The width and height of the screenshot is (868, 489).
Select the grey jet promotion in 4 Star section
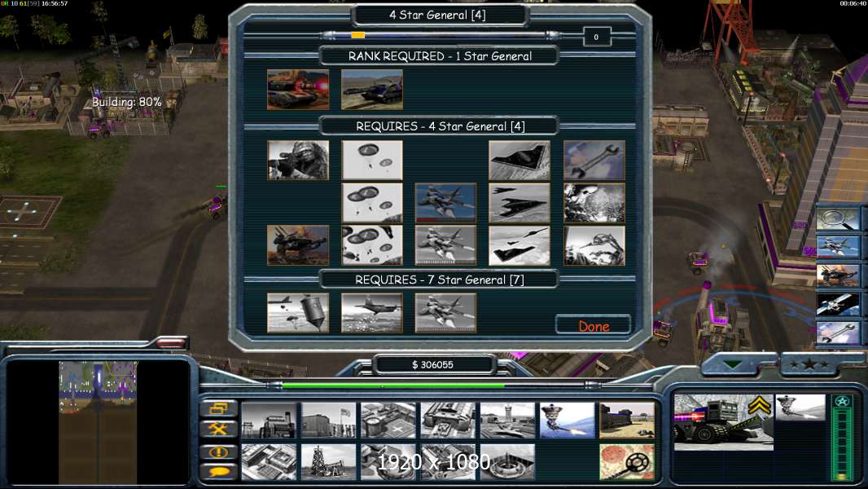coord(445,245)
